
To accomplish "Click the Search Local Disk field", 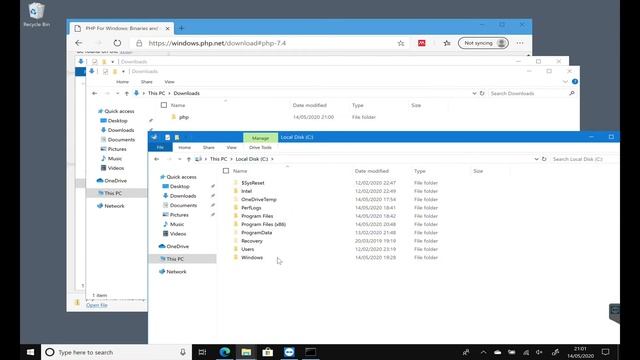I will click(584, 159).
